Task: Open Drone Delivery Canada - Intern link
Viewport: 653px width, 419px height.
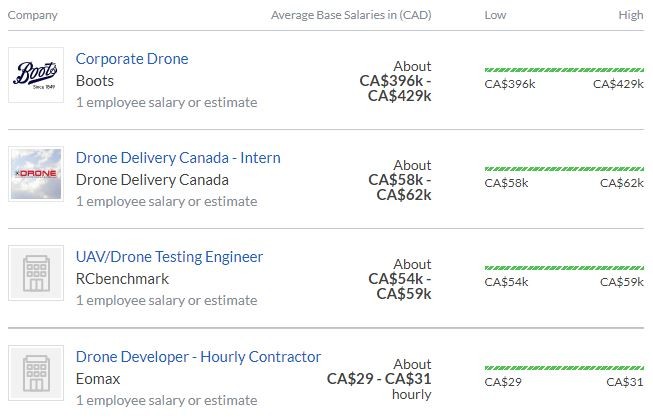Action: tap(178, 158)
